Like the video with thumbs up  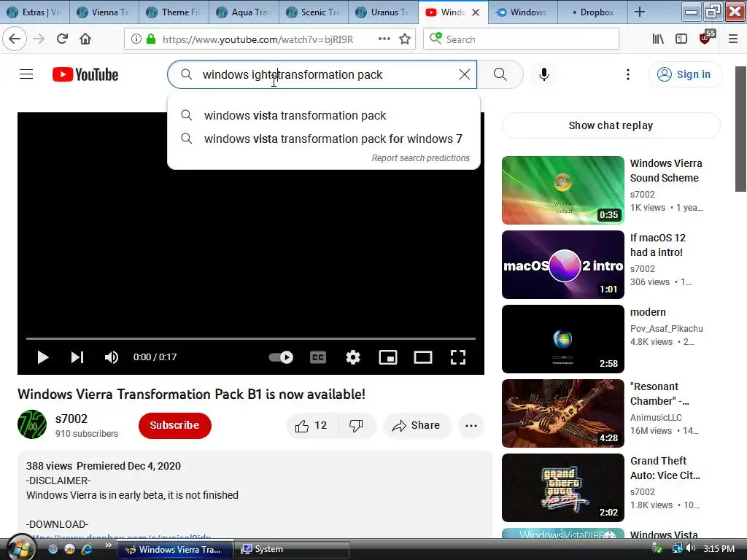tap(311, 425)
